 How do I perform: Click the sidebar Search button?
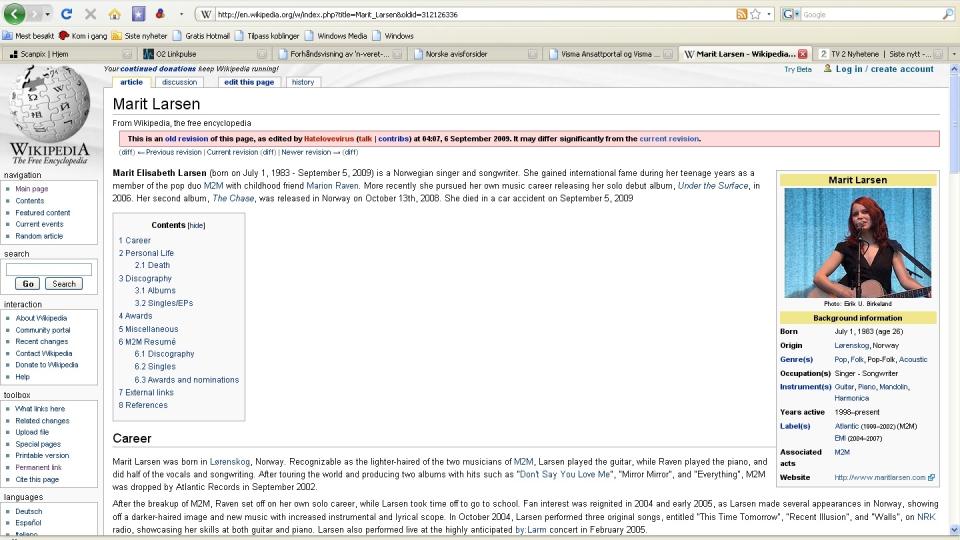[x=64, y=283]
